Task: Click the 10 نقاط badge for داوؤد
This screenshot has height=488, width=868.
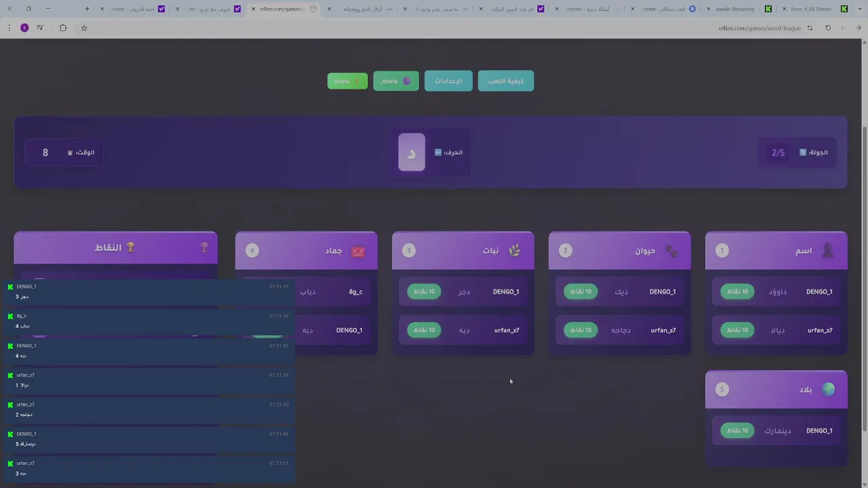Action: pyautogui.click(x=737, y=291)
